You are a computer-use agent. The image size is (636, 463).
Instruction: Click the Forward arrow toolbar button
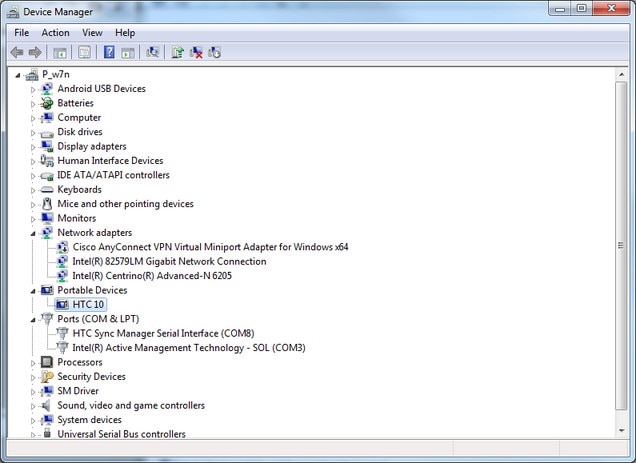[35, 52]
